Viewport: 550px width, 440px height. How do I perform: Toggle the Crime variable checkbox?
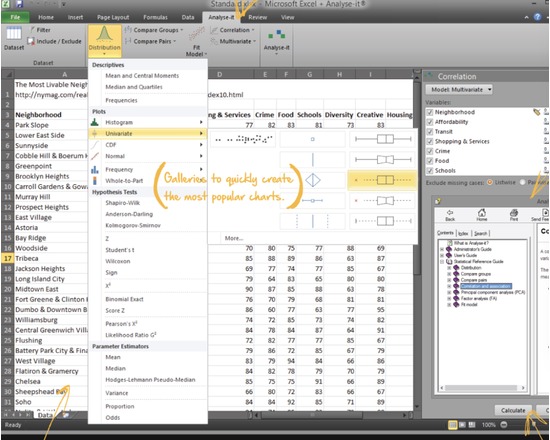pyautogui.click(x=430, y=151)
